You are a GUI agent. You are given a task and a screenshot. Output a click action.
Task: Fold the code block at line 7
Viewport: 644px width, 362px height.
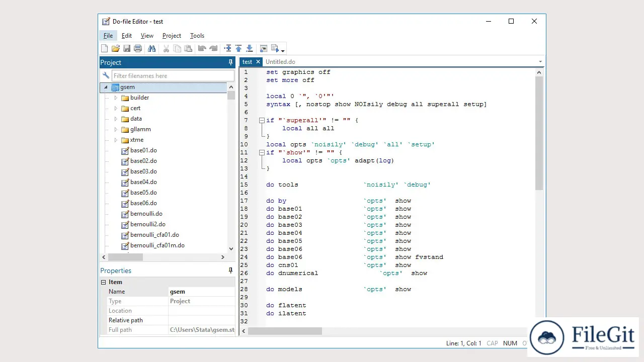click(x=262, y=120)
